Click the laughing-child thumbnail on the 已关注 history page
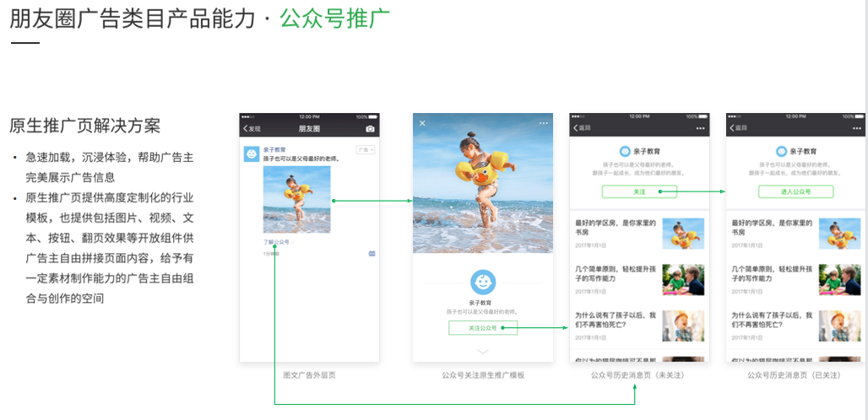 [x=840, y=326]
